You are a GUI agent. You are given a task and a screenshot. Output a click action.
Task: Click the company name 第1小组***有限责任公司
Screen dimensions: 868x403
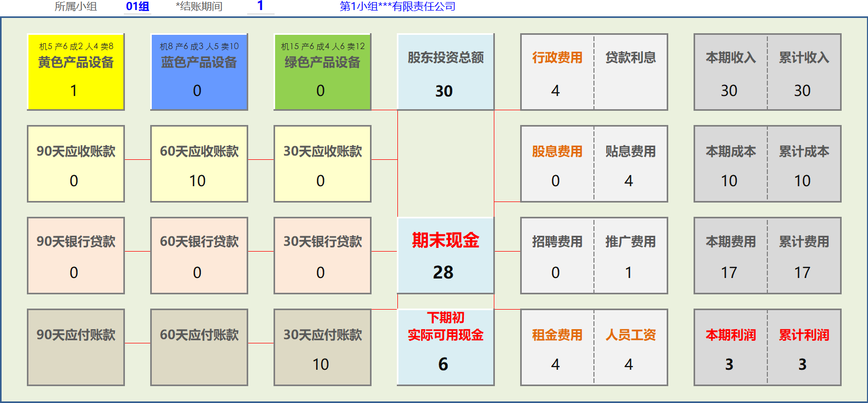click(x=397, y=7)
